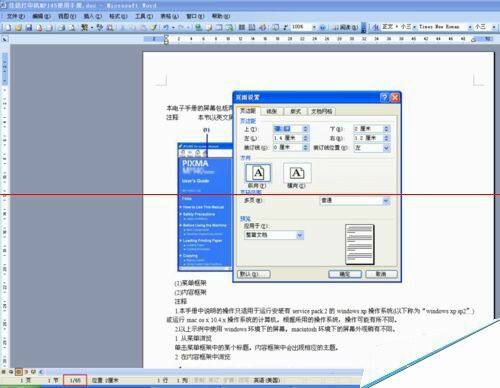Open the Format (格式) menu
The height and width of the screenshot is (388, 500).
pyautogui.click(x=118, y=16)
